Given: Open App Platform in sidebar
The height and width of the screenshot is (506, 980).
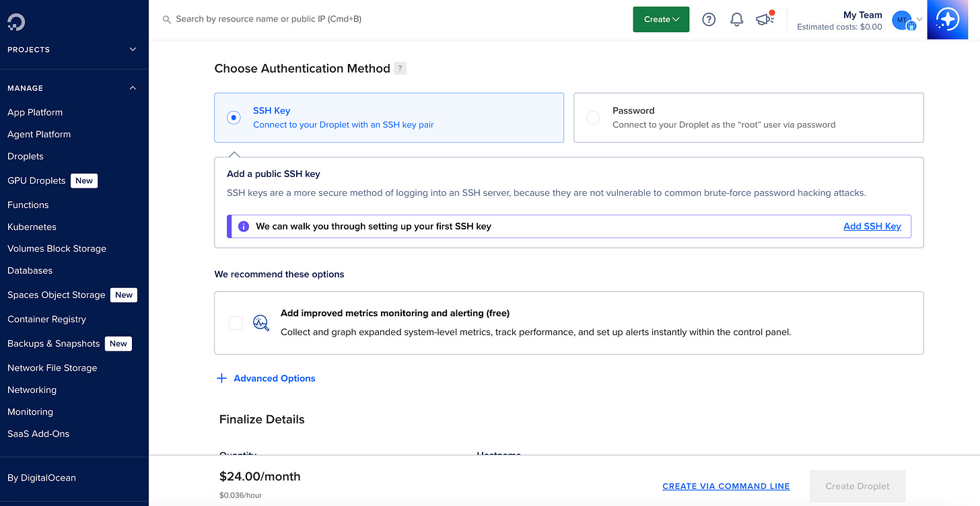Looking at the screenshot, I should [x=35, y=112].
